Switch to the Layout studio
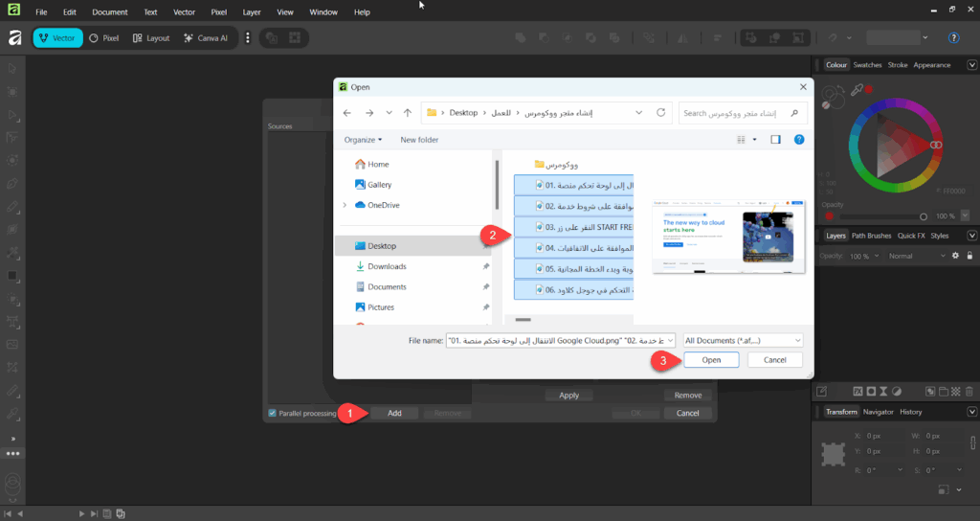Image resolution: width=980 pixels, height=521 pixels. coord(151,38)
